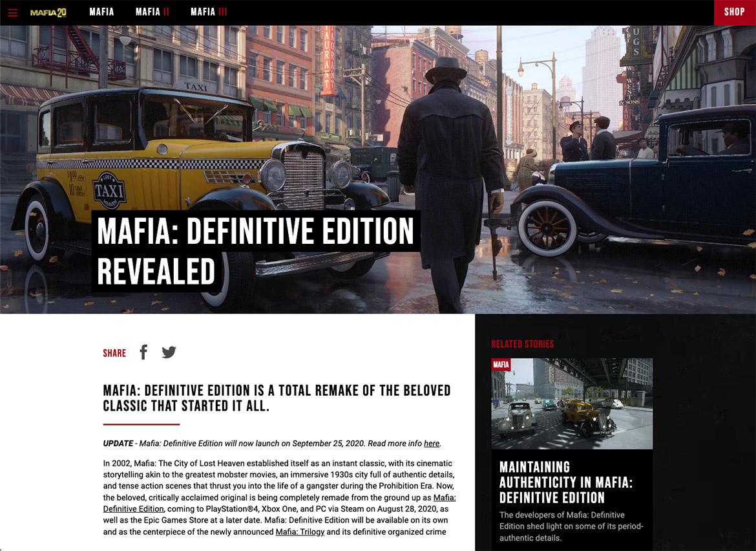Viewport: 756px width, 551px height.
Task: Follow the 'here' link in the update note
Action: [432, 444]
